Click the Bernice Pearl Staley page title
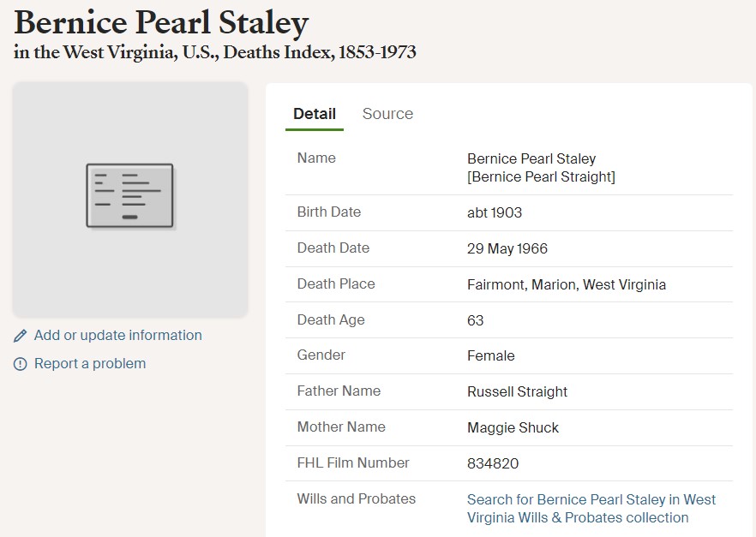This screenshot has width=756, height=537. click(161, 22)
